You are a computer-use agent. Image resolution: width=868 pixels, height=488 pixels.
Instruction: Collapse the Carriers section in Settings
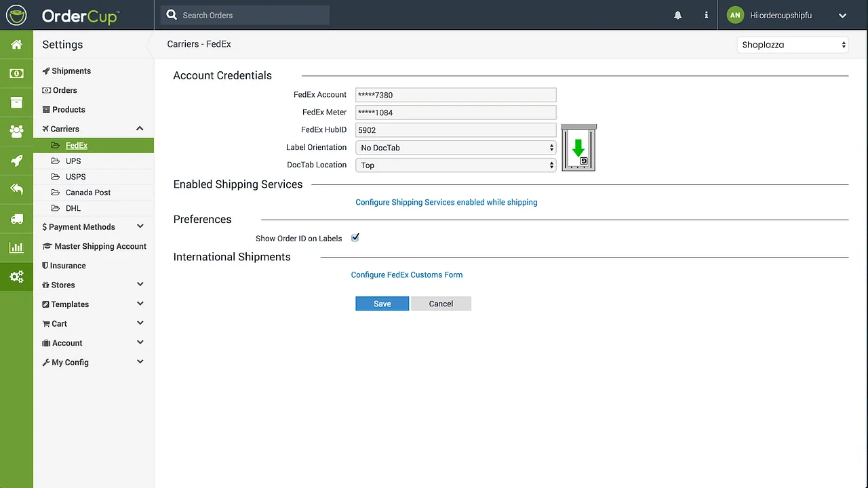[x=140, y=129]
